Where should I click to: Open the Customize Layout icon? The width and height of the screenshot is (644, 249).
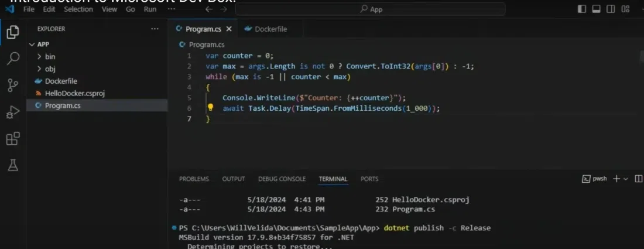625,9
